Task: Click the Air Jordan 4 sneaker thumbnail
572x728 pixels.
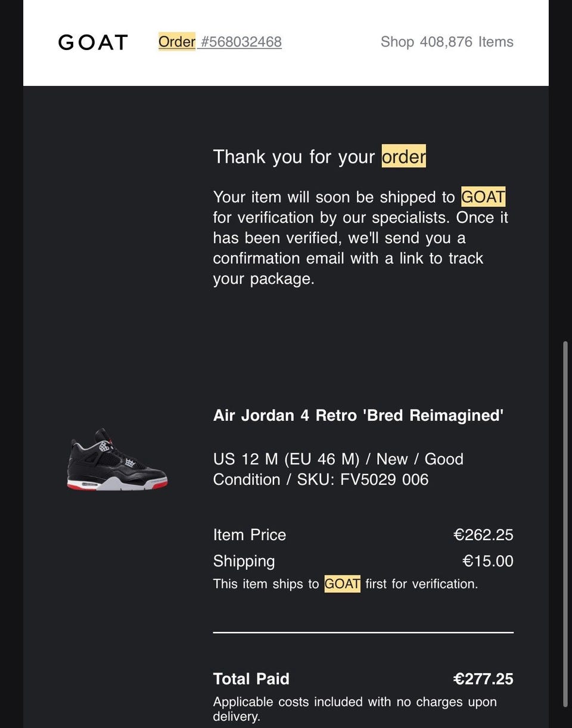Action: (x=117, y=460)
